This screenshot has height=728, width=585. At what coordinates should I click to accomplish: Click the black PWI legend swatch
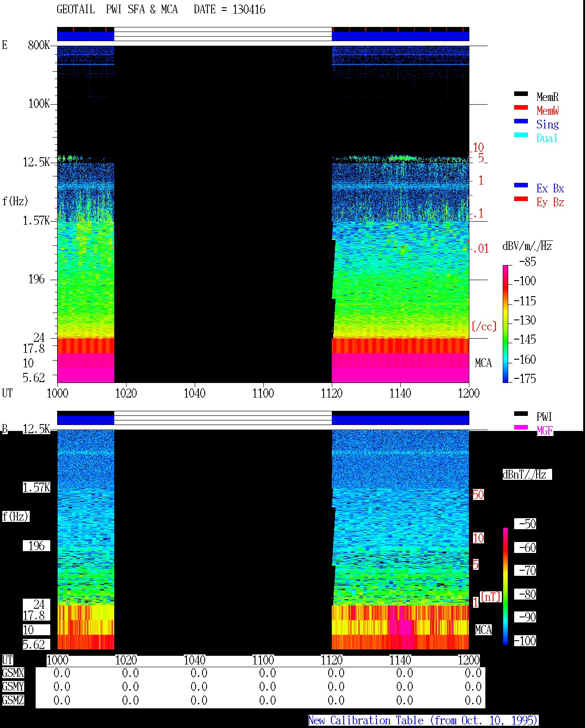pyautogui.click(x=521, y=414)
